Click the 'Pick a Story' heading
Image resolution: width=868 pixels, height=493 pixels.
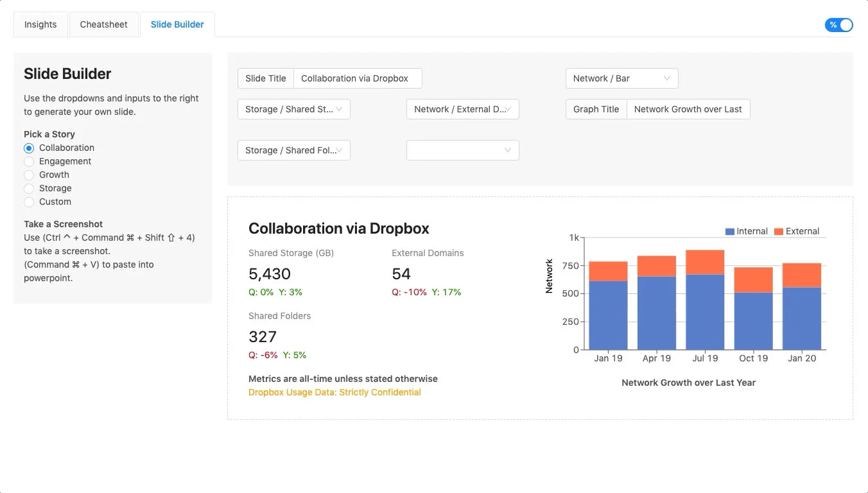coord(49,134)
